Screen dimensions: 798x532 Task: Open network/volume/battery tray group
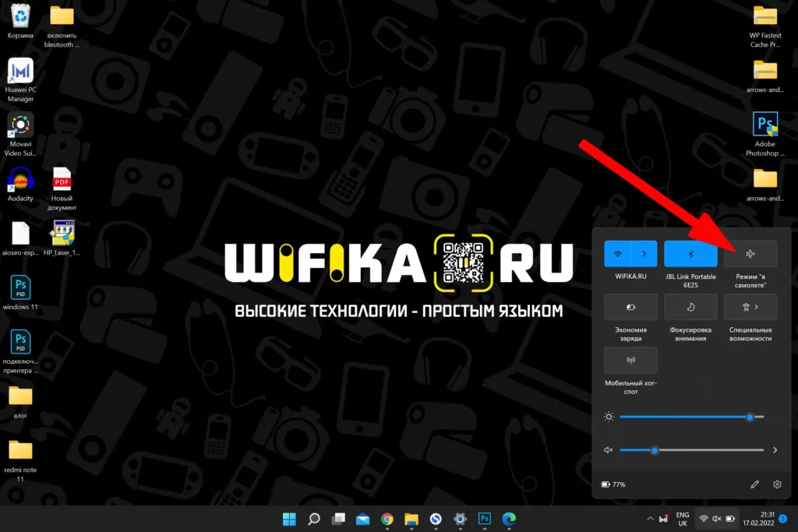point(717,519)
